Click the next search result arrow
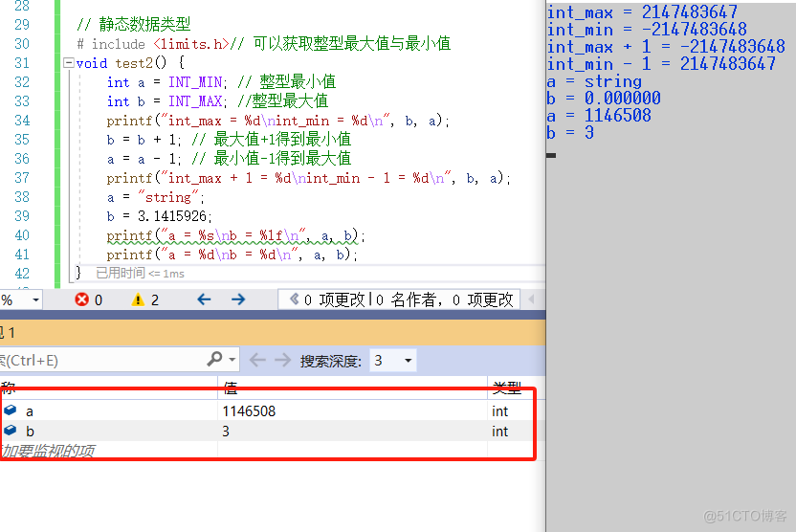Image resolution: width=796 pixels, height=532 pixels. pyautogui.click(x=282, y=361)
